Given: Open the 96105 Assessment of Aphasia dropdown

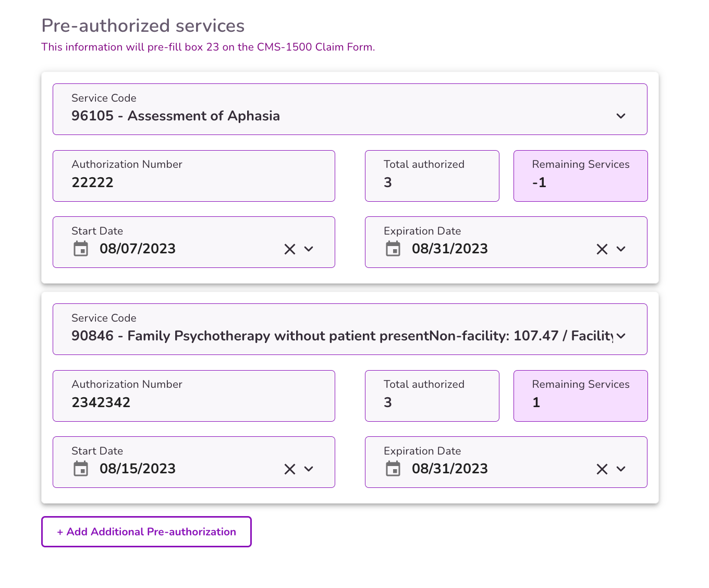Looking at the screenshot, I should click(x=620, y=116).
